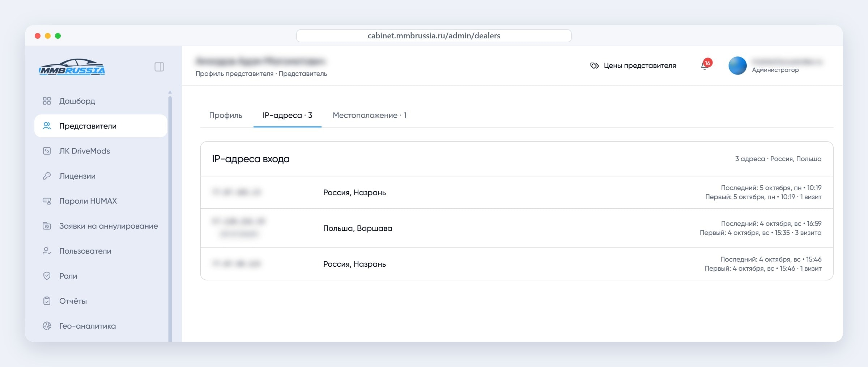Go to Пароли HUMAX section
868x367 pixels.
pyautogui.click(x=101, y=201)
